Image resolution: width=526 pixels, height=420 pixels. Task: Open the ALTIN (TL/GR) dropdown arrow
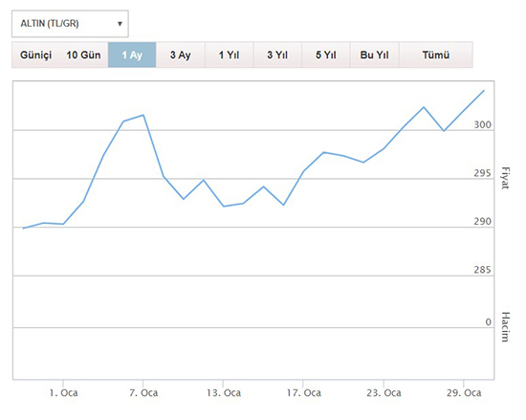point(120,24)
